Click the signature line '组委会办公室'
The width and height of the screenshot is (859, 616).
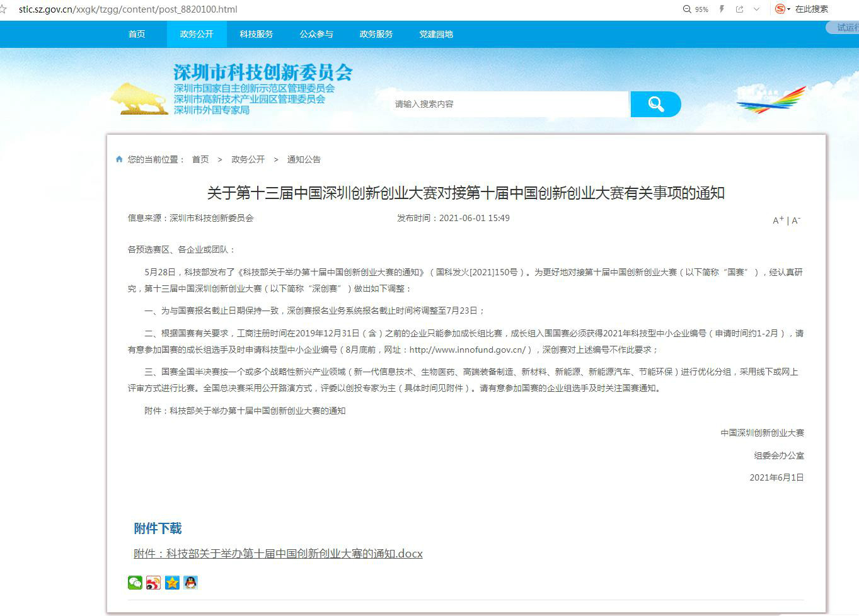point(779,455)
